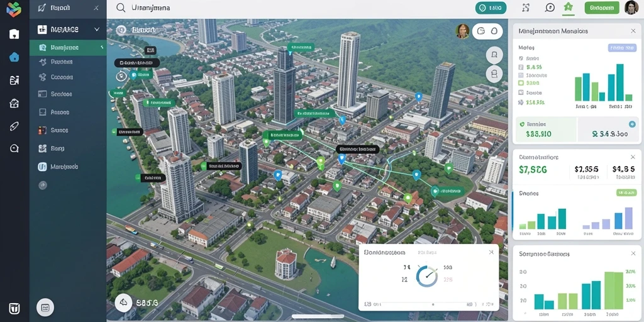Click the lower round map control button
Screen dimensions: 644x322
click(494, 74)
